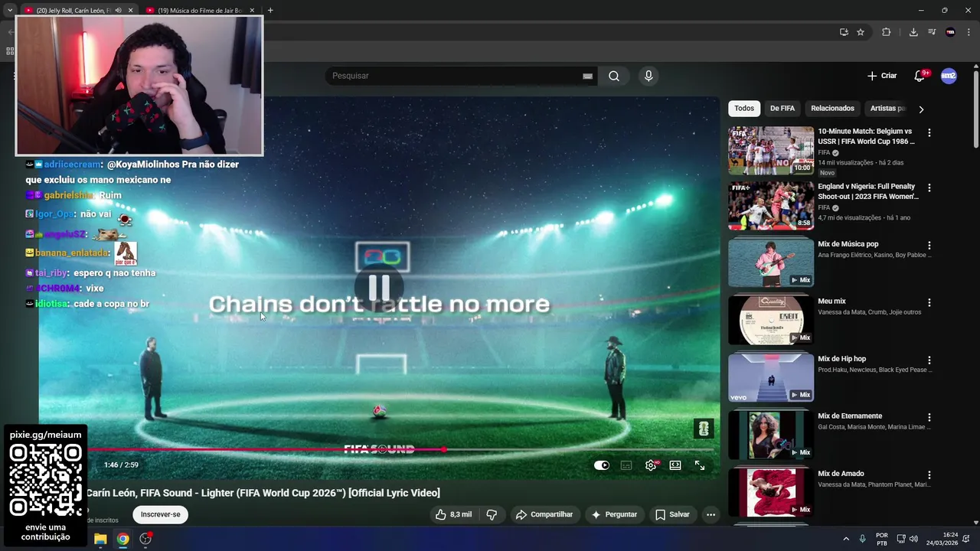Viewport: 980px width, 551px height.
Task: Switch to the Jelly Roll, Carín León browser tab
Action: click(x=73, y=11)
